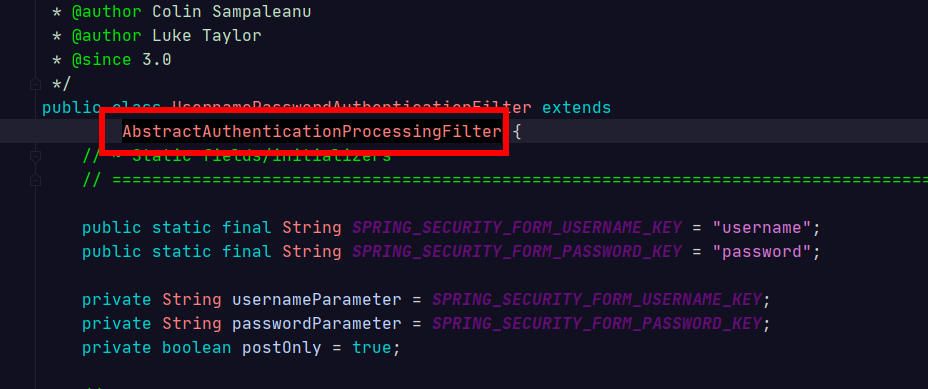
Task: Click the "username" string literal
Action: point(761,228)
